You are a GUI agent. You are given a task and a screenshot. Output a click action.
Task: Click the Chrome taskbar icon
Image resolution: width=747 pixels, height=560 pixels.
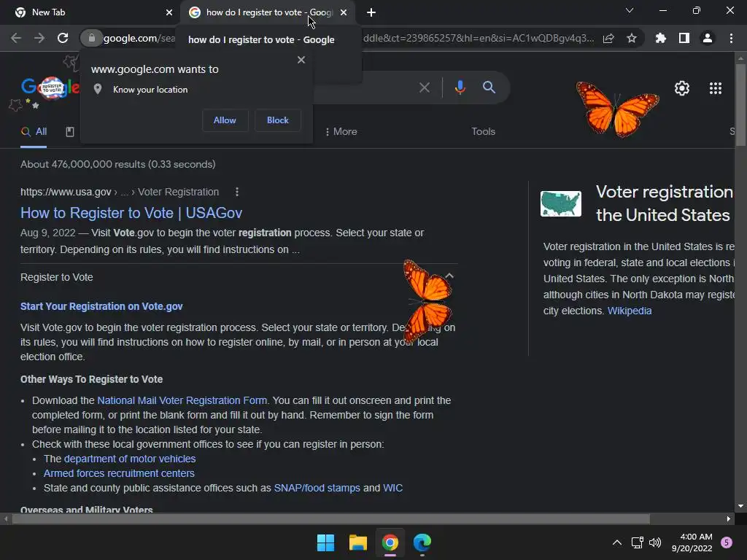[390, 542]
